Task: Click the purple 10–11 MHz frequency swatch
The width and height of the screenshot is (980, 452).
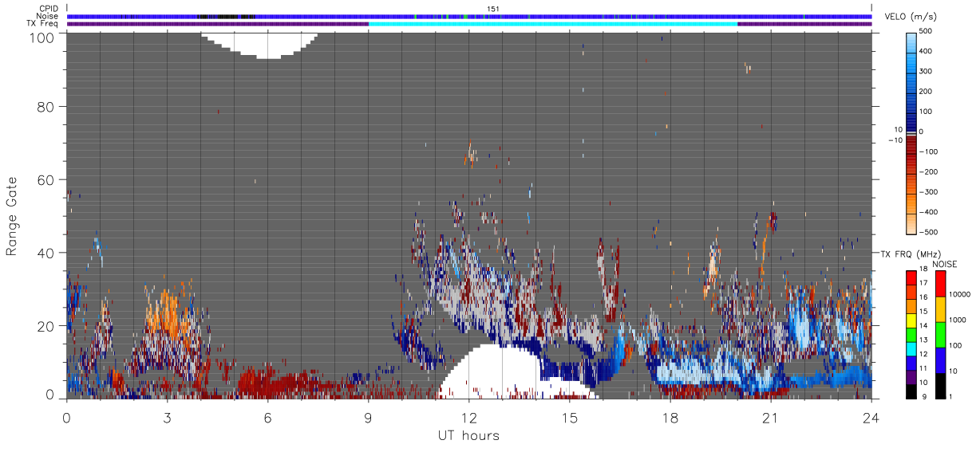Action: click(911, 377)
